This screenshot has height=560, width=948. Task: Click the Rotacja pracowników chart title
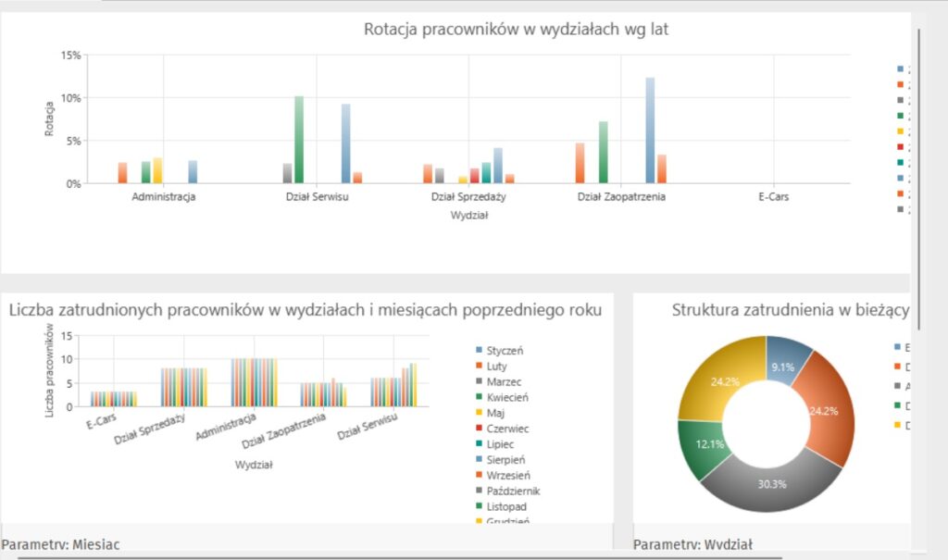point(516,30)
